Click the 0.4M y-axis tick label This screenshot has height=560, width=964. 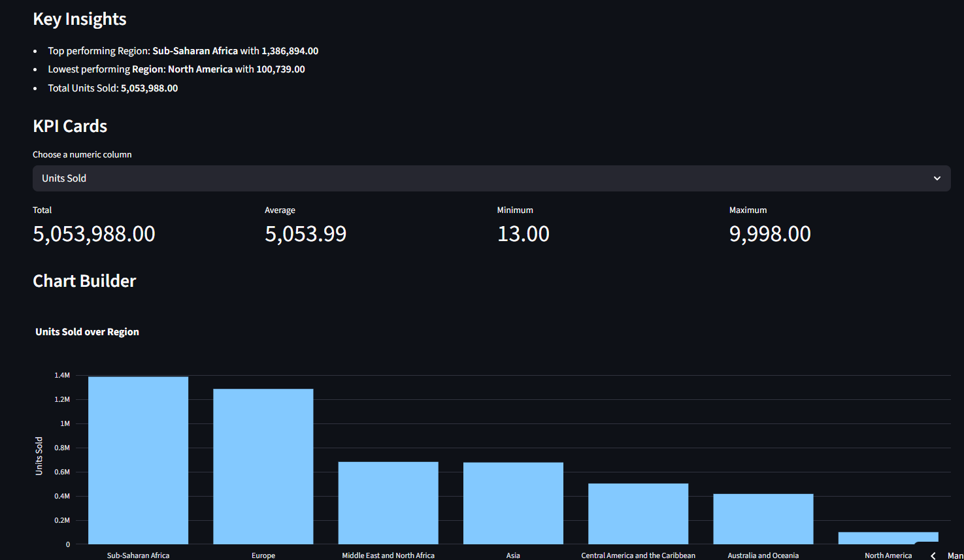click(62, 496)
